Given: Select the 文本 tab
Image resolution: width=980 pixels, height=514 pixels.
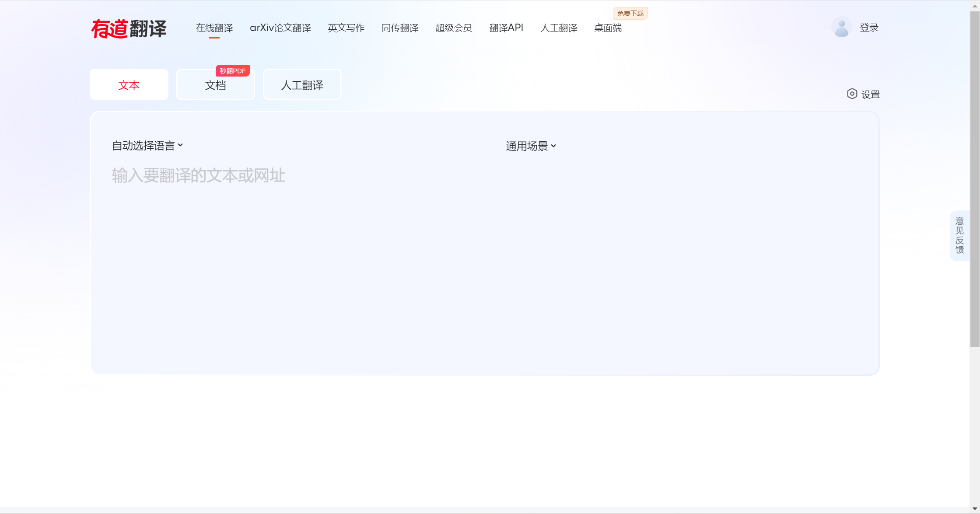Looking at the screenshot, I should pos(129,85).
